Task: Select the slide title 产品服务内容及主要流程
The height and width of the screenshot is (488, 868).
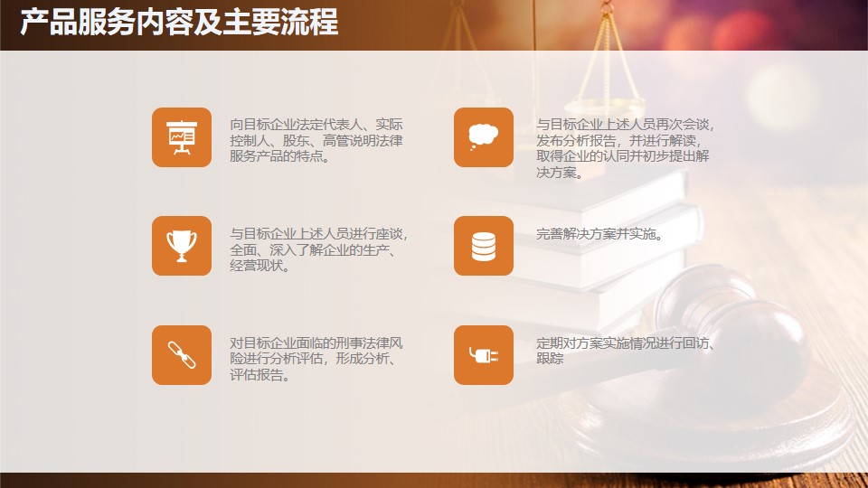Action: (179, 22)
